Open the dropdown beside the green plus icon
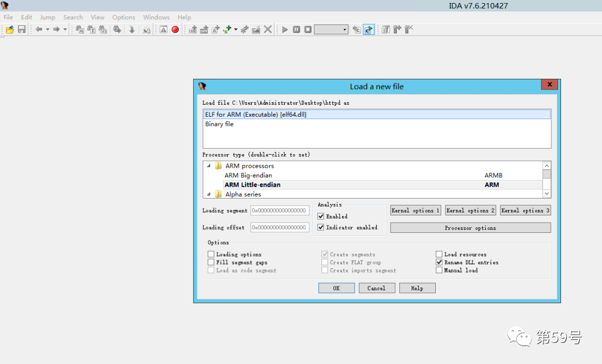 pyautogui.click(x=236, y=29)
